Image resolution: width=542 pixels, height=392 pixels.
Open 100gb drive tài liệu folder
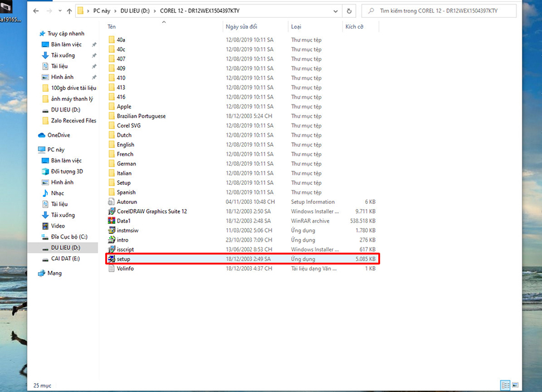[73, 88]
